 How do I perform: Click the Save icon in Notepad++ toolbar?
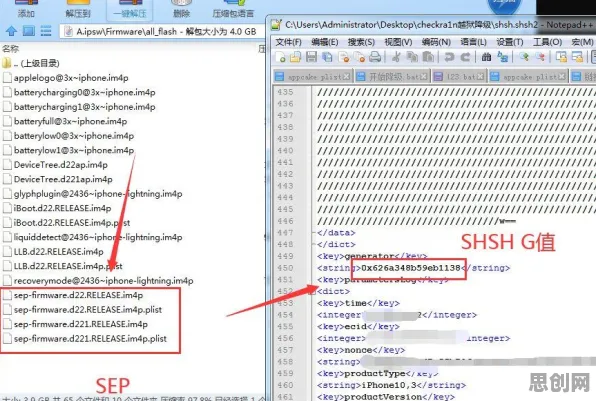[x=311, y=57]
